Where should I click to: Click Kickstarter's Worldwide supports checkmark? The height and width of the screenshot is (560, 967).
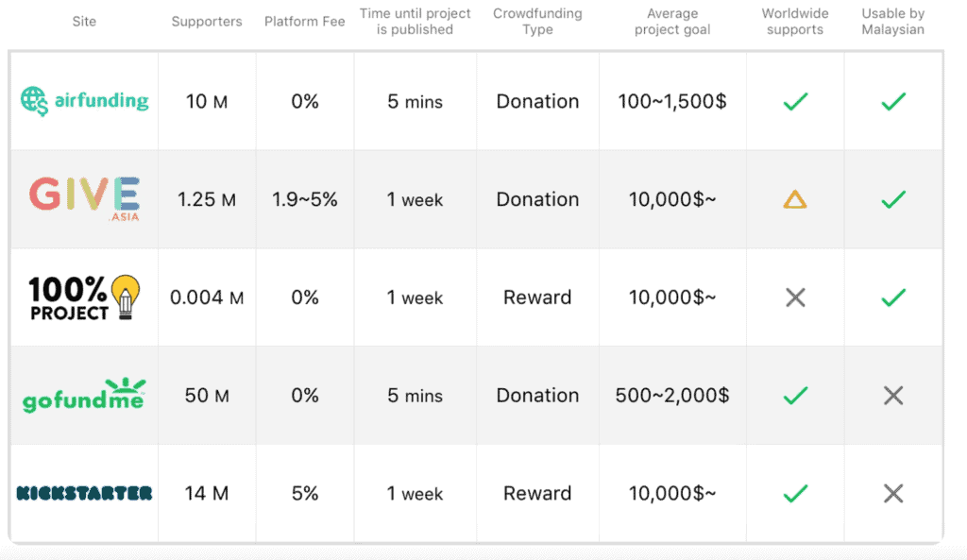coord(795,493)
